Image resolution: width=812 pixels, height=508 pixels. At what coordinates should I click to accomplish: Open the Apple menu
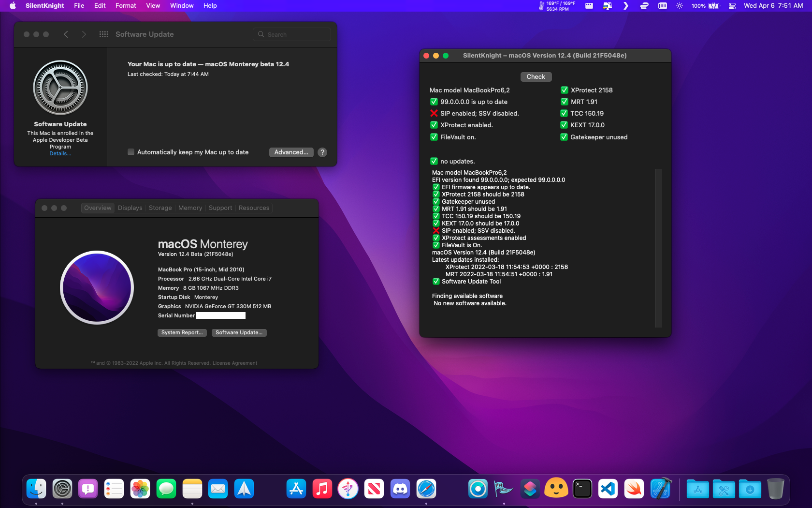coord(13,6)
